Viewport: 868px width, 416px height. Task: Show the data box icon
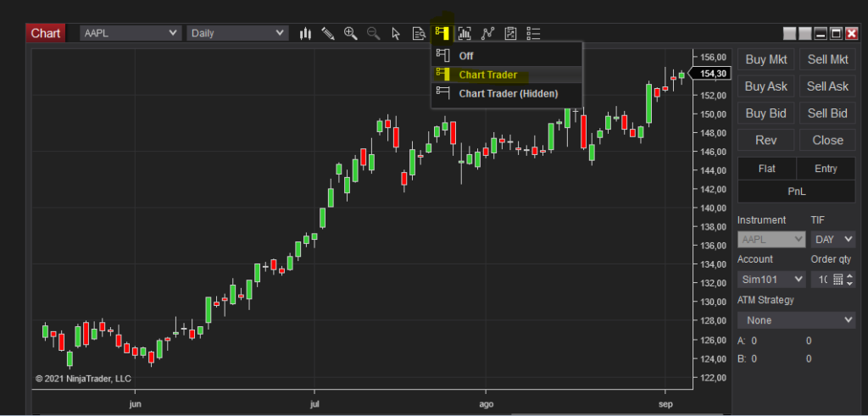pos(419,34)
